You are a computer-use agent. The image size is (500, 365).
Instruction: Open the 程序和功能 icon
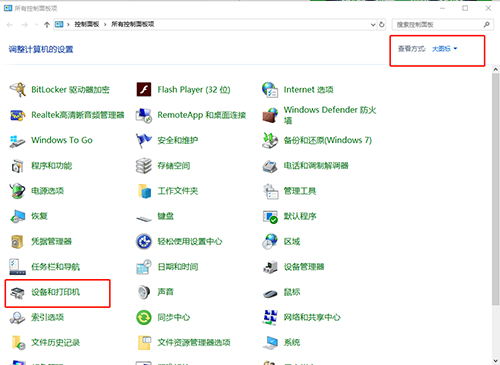(x=18, y=166)
